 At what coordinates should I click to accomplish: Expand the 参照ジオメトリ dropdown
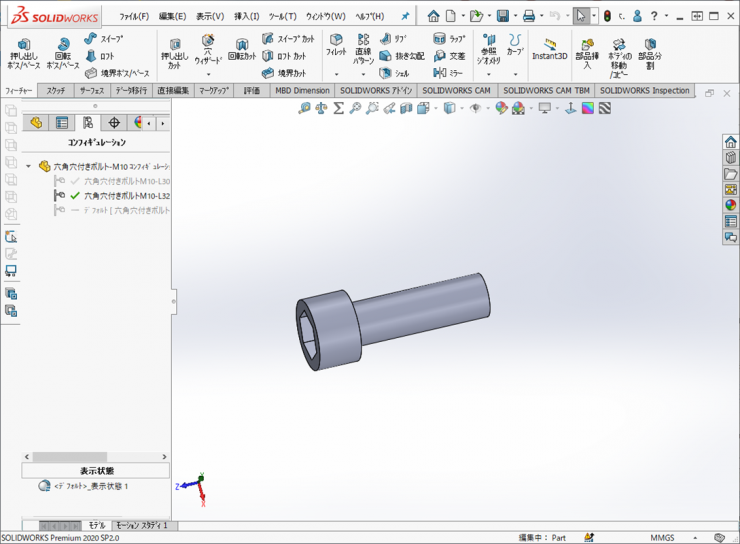pos(488,74)
